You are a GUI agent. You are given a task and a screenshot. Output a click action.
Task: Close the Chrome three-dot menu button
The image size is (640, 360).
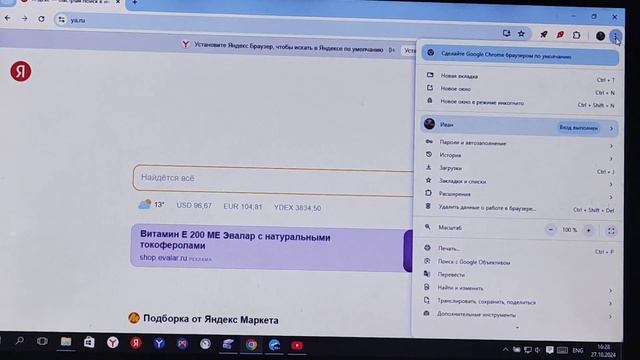click(x=616, y=37)
